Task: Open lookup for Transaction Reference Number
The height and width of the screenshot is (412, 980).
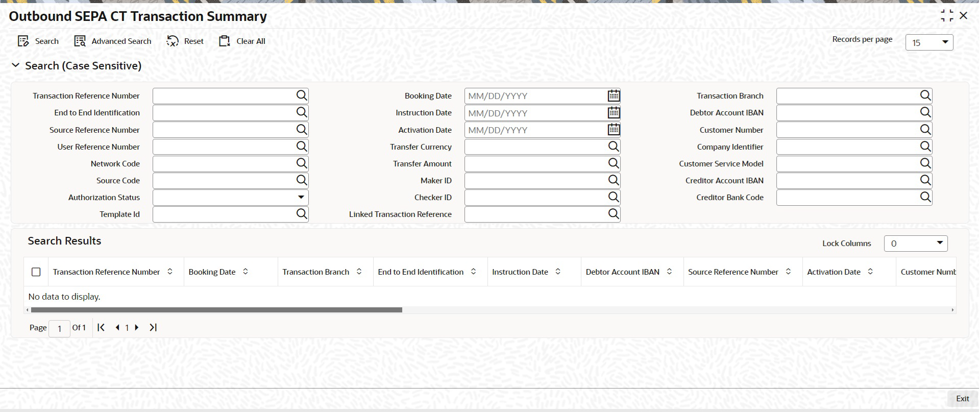Action: tap(302, 95)
